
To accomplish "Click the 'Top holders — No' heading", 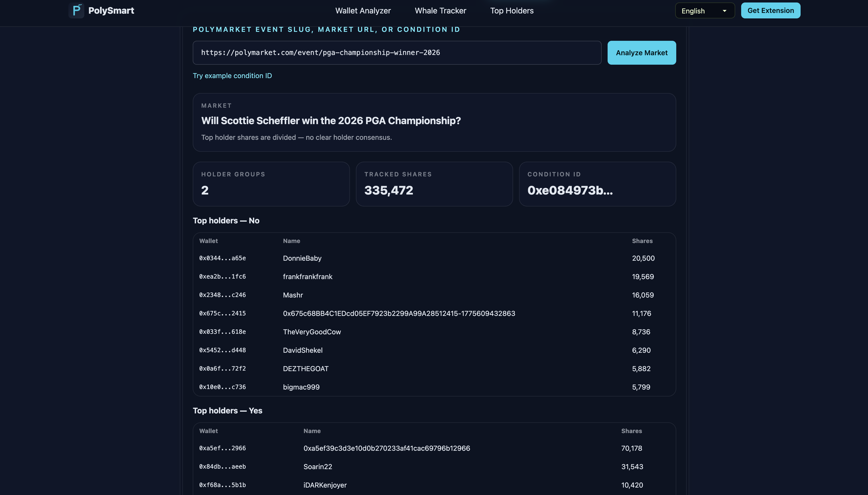I will pyautogui.click(x=226, y=221).
